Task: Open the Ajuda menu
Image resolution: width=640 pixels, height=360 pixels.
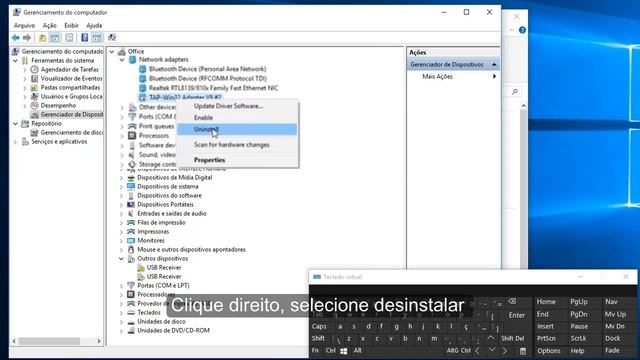Action: tap(94, 25)
